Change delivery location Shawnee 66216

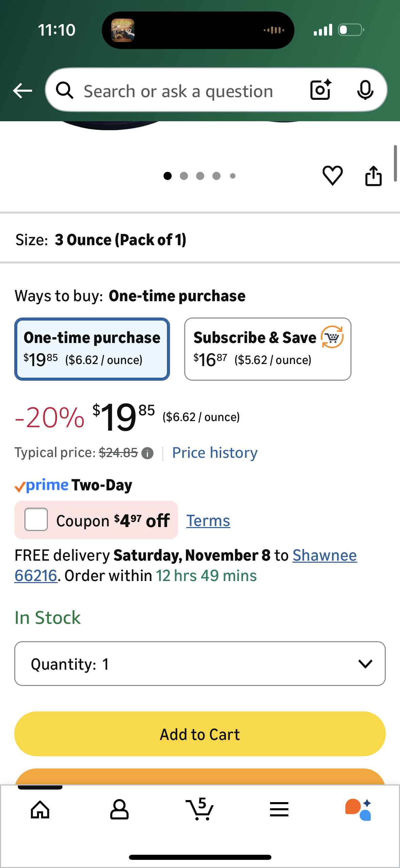(324, 556)
